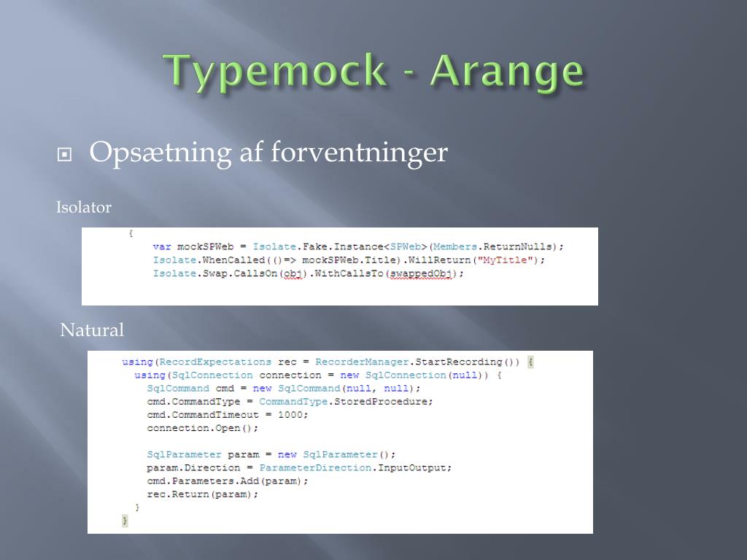Click the 'connection.Open();' line
The width and height of the screenshot is (747, 560).
(x=203, y=428)
